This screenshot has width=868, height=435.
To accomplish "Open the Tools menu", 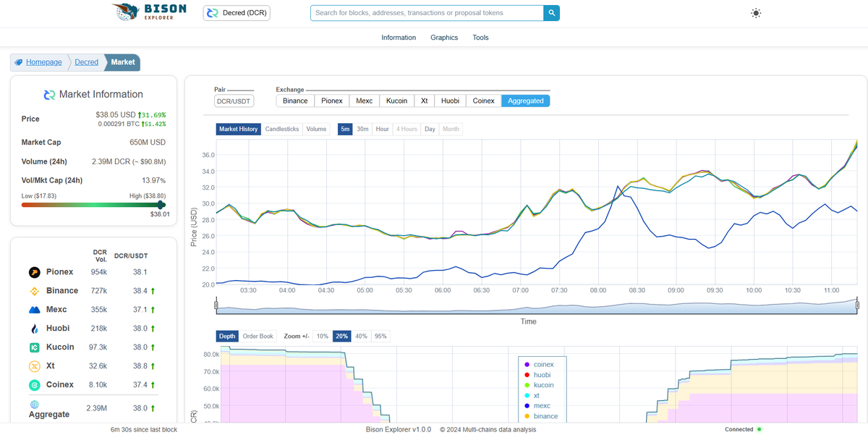I will (481, 38).
